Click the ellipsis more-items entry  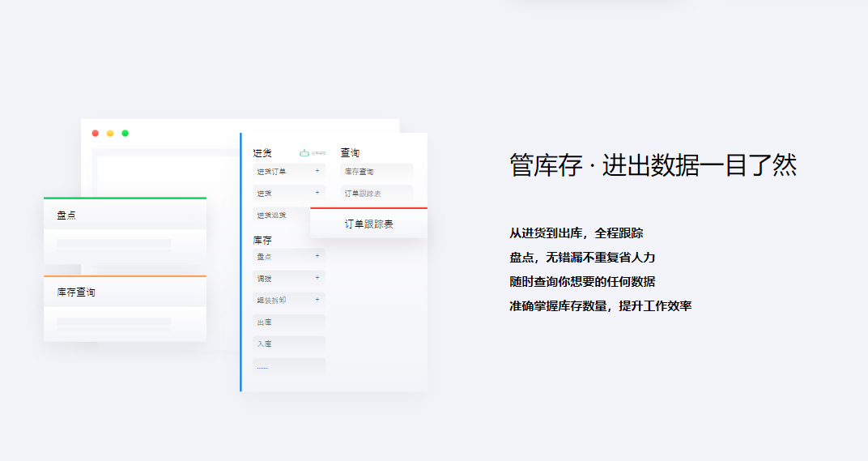click(289, 366)
